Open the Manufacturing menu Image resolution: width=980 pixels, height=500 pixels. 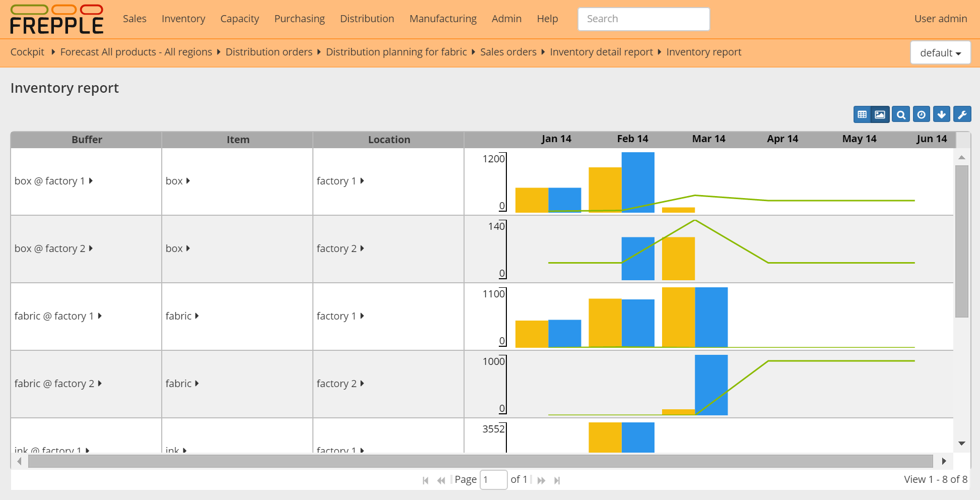click(442, 19)
